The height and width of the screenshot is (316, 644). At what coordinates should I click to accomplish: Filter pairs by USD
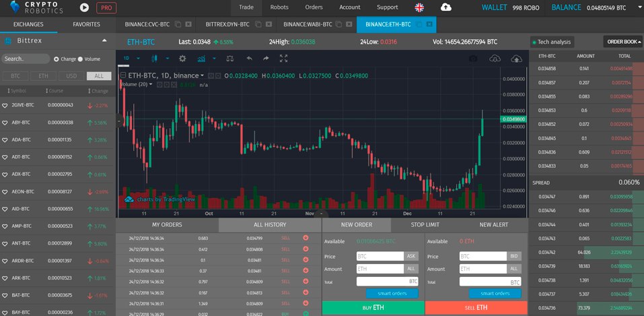tap(71, 76)
